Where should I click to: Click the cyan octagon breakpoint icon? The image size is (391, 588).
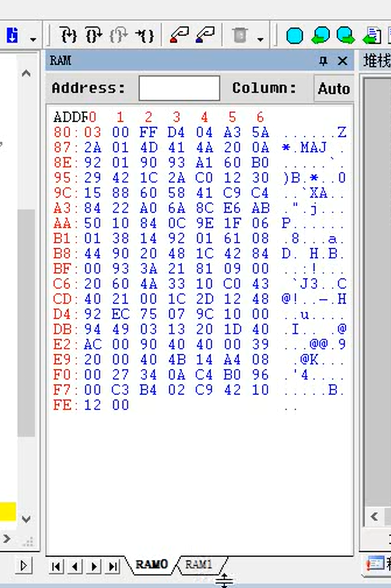[x=295, y=36]
